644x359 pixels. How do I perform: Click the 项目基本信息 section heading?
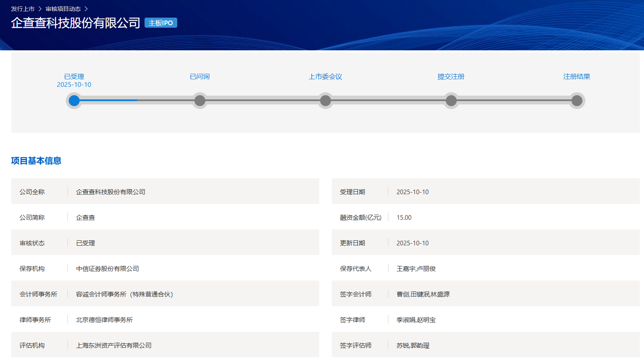pyautogui.click(x=36, y=161)
